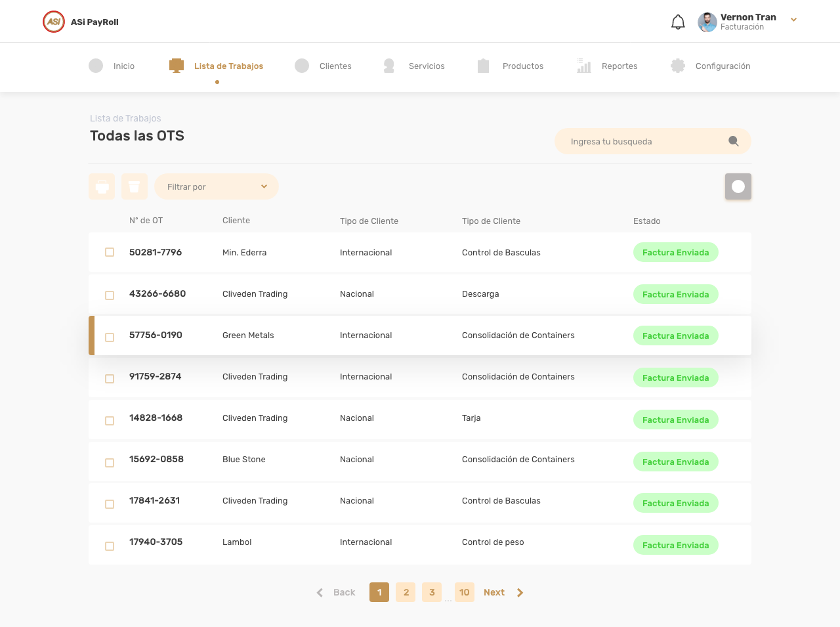Go to pagination page 10
The width and height of the screenshot is (840, 627).
click(465, 592)
